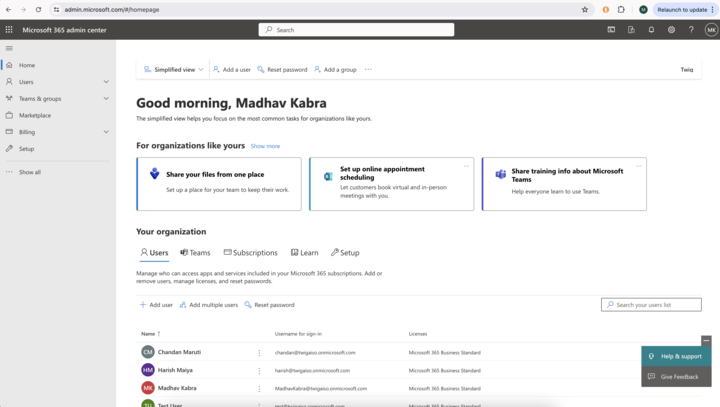Open the app launcher waffle icon
This screenshot has height=407, width=720.
pyautogui.click(x=9, y=30)
